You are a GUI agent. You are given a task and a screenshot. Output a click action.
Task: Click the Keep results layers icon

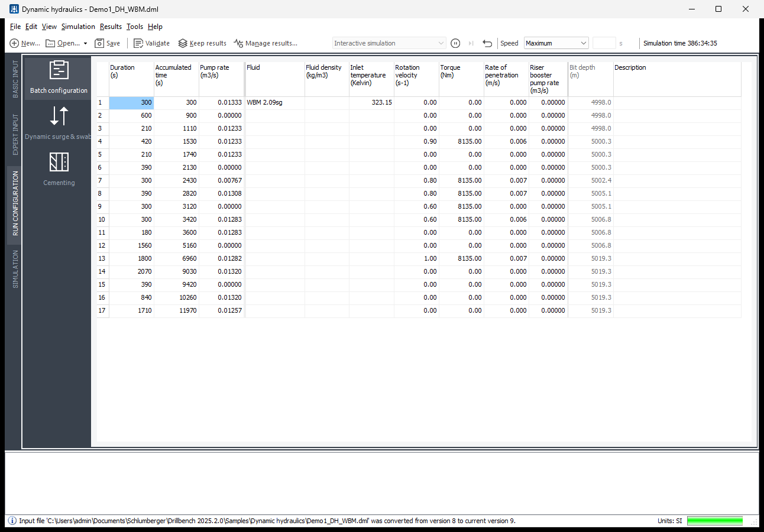[183, 43]
